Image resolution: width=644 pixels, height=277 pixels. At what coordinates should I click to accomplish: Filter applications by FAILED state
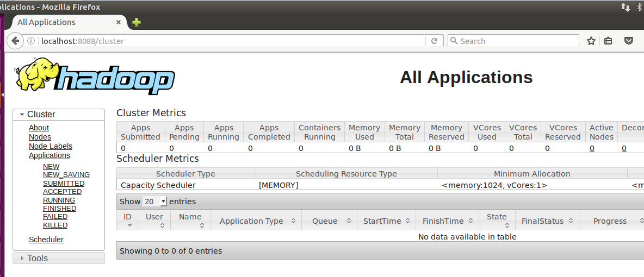[55, 217]
